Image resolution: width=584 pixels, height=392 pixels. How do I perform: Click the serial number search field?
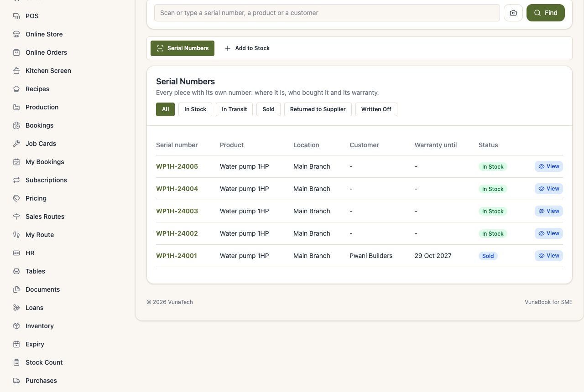(327, 13)
